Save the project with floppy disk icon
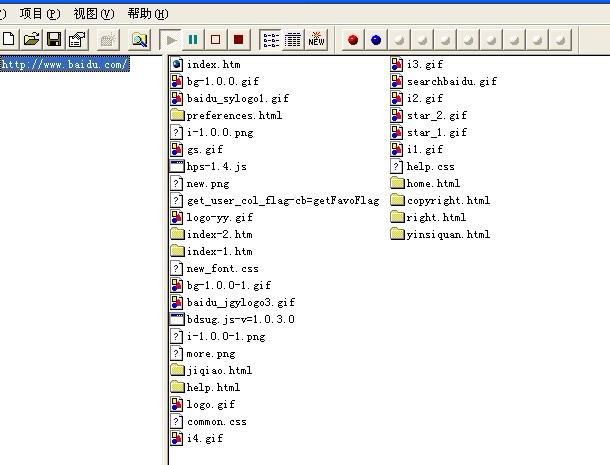Image resolution: width=610 pixels, height=465 pixels. pos(54,40)
